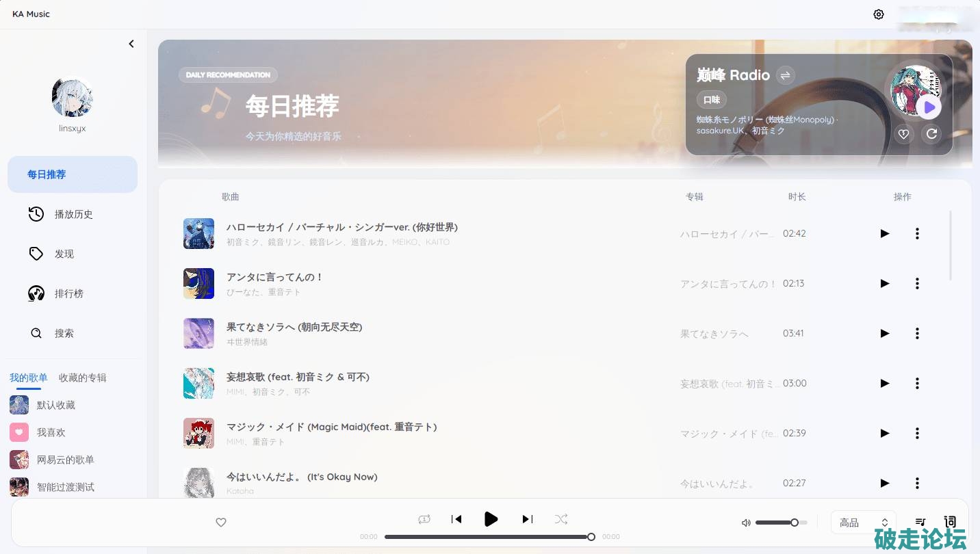Collapse the sidebar with the chevron arrow

[131, 44]
